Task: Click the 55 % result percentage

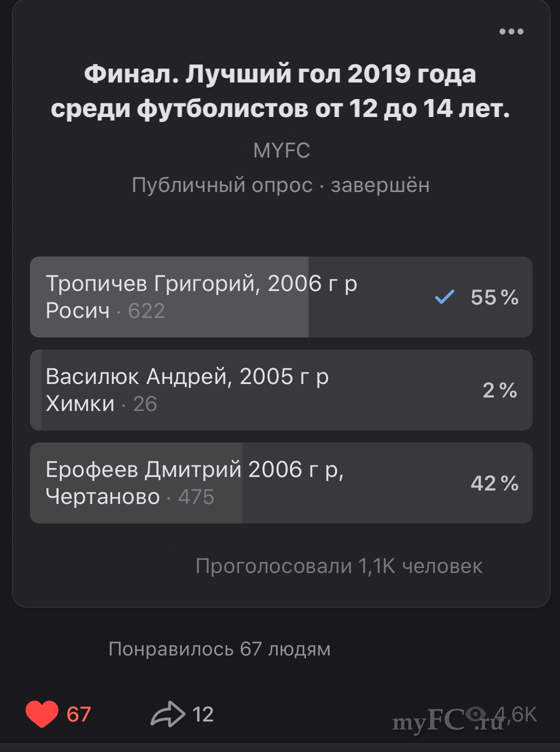Action: [x=494, y=297]
